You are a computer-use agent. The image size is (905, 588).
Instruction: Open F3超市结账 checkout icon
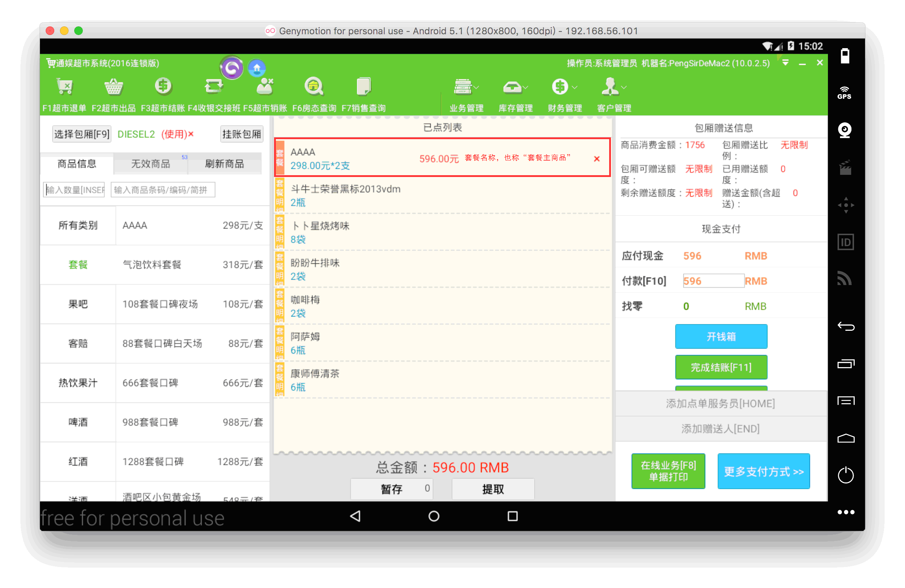click(x=163, y=87)
